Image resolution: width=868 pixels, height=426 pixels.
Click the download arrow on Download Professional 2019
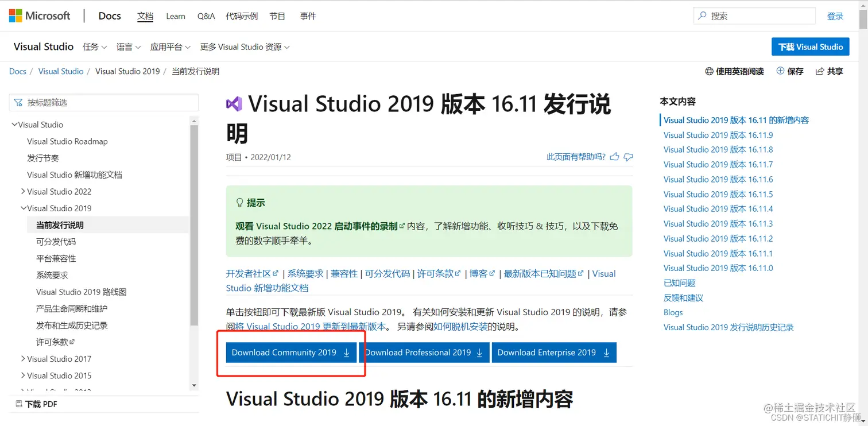coord(480,353)
